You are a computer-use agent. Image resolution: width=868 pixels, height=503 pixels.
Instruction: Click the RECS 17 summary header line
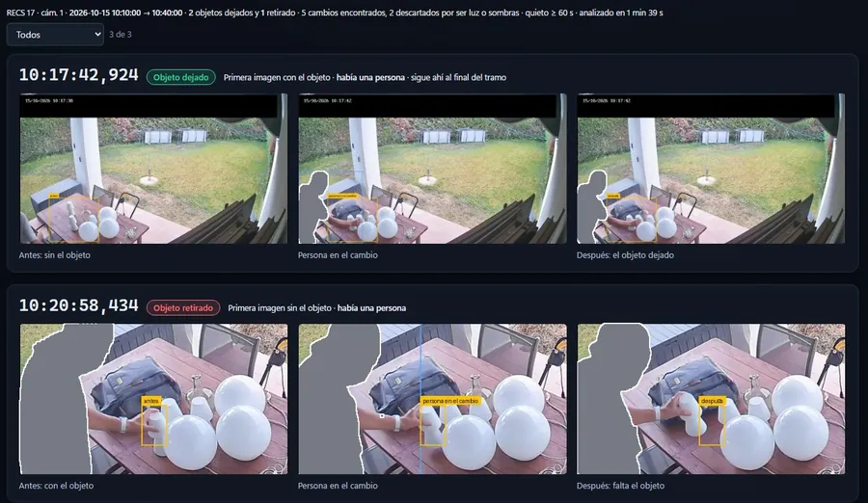[x=335, y=13]
